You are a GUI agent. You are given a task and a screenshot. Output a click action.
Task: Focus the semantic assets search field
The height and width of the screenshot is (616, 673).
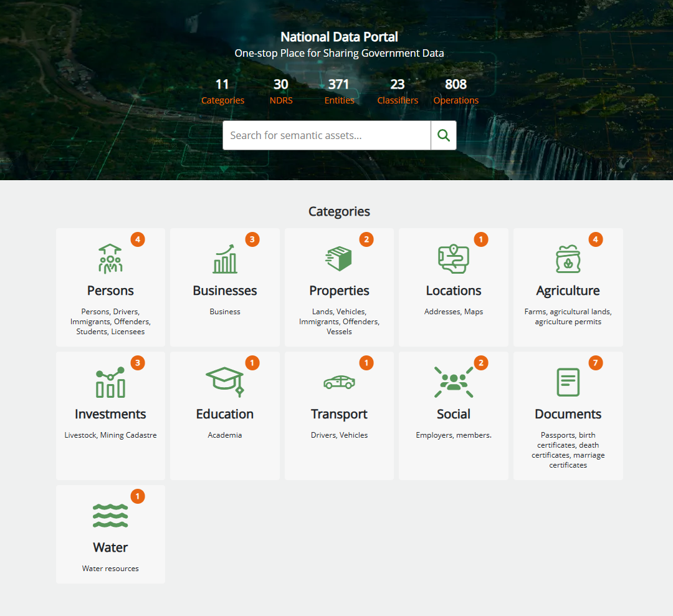coord(327,135)
